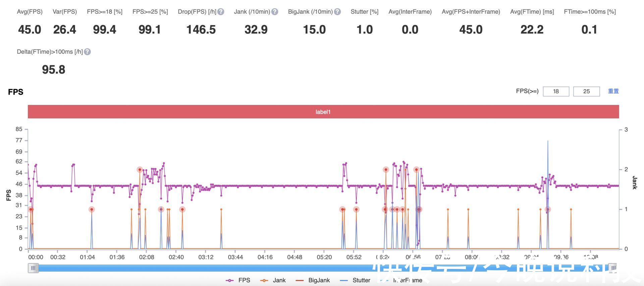Image resolution: width=644 pixels, height=286 pixels.
Task: Toggle the Jank series in the legend
Action: pyautogui.click(x=273, y=280)
